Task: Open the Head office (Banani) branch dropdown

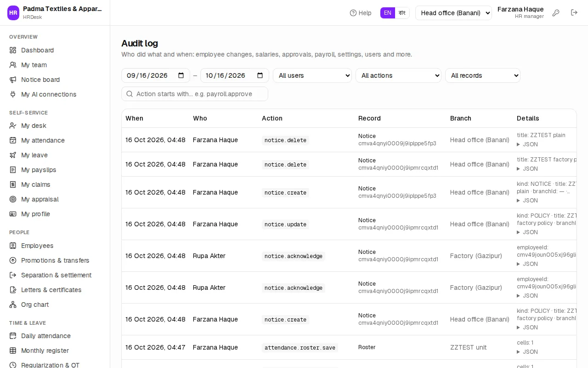Action: pos(453,13)
